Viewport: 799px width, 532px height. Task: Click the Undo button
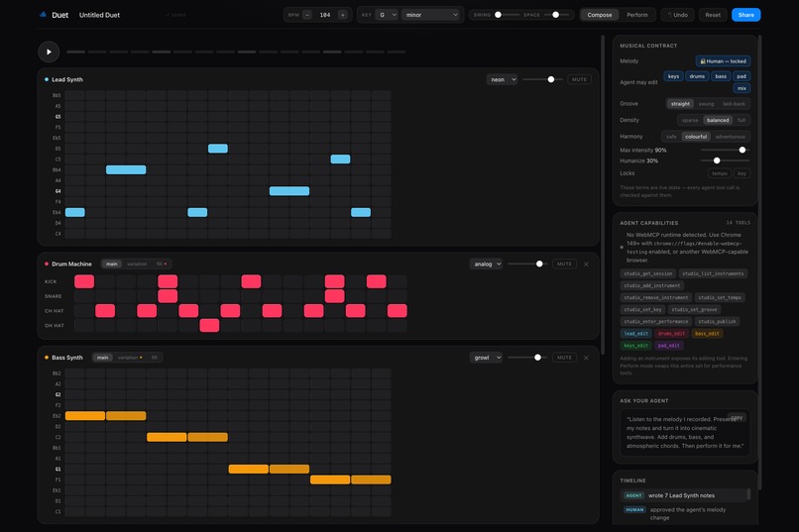pyautogui.click(x=678, y=15)
